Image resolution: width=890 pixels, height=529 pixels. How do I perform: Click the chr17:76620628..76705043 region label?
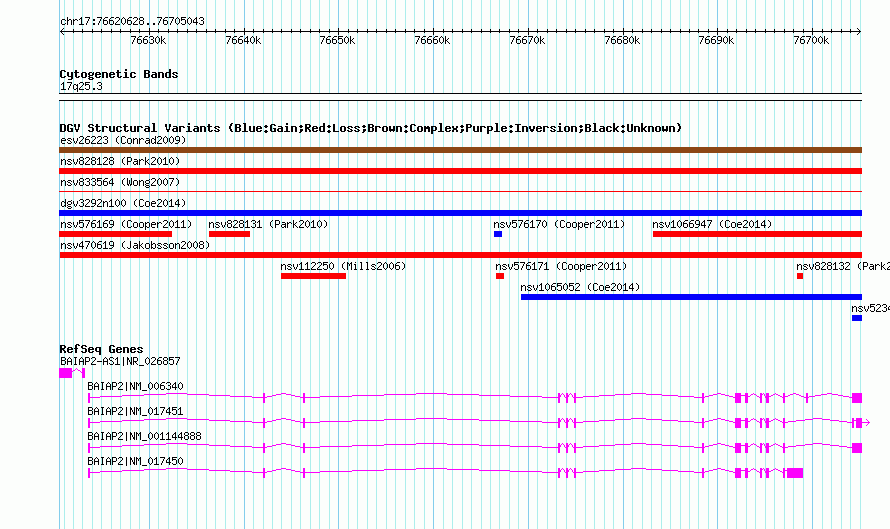tap(132, 21)
